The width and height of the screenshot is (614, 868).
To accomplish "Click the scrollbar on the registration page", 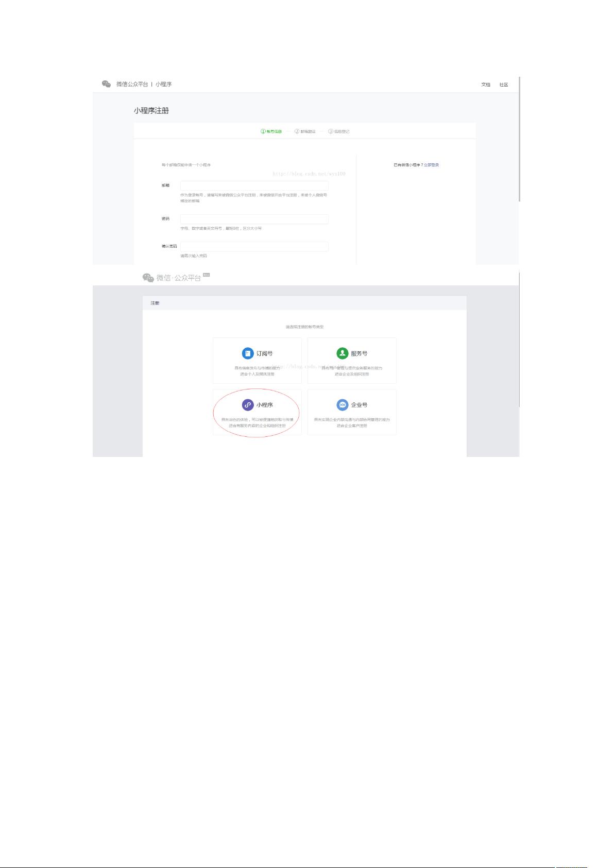I will coord(519,139).
